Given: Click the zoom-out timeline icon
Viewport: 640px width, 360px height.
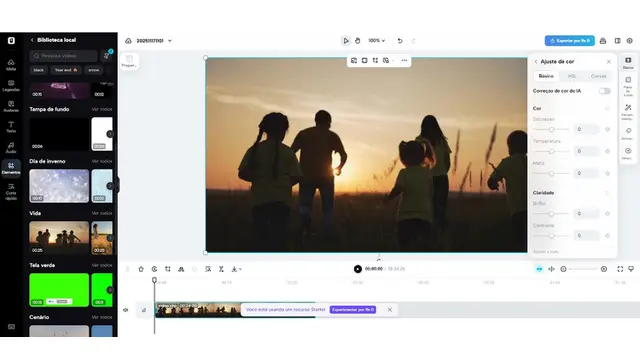Looking at the screenshot, I should point(564,269).
